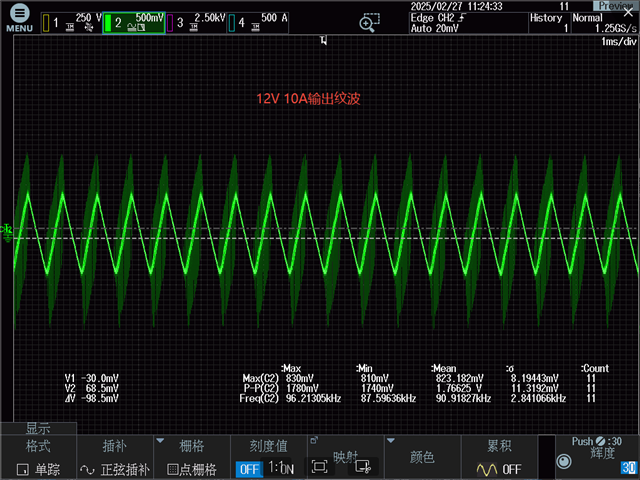Select the 辉度 intensity value field
Image resolution: width=640 pixels, height=480 pixels.
[627, 468]
